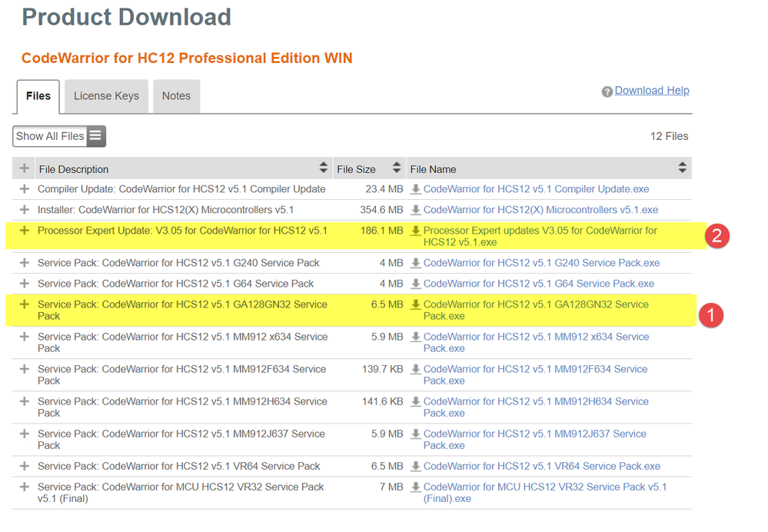Click download icon for Compiler Update.exe file
This screenshot has height=532, width=768.
click(415, 189)
